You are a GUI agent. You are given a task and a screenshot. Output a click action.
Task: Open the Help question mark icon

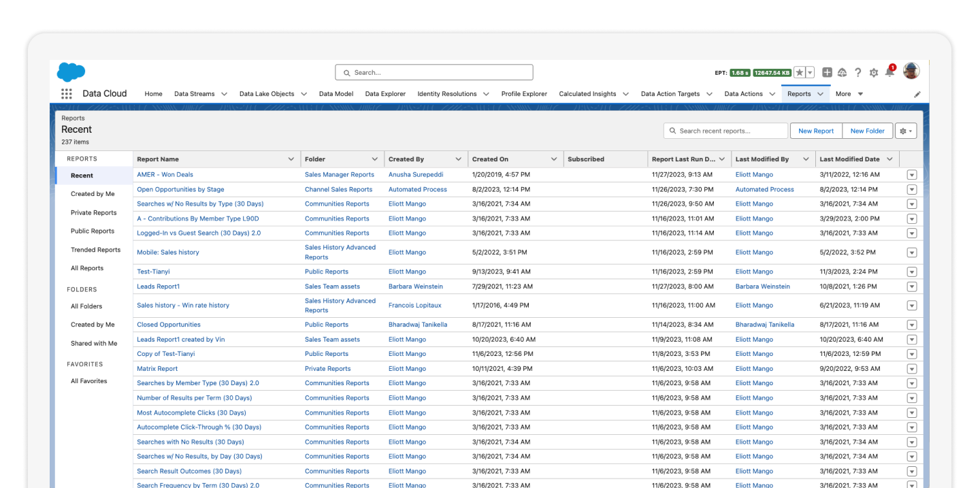pos(858,73)
